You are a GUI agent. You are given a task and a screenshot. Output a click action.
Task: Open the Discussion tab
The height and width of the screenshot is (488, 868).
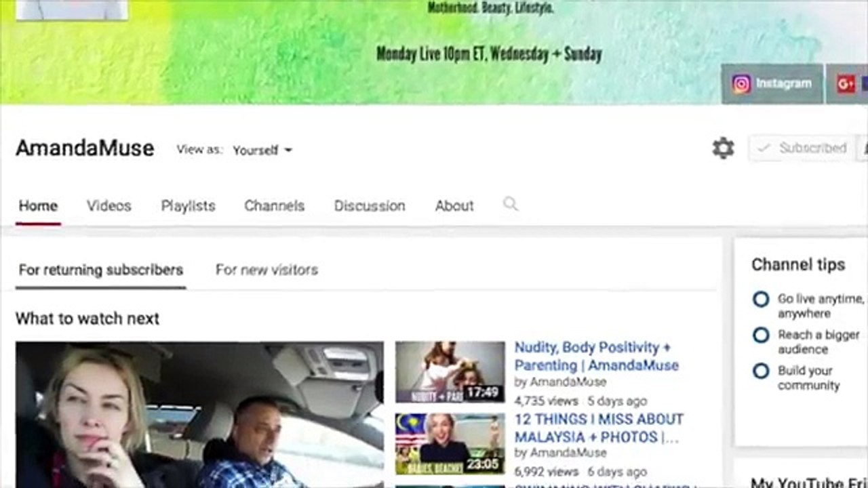coord(370,206)
